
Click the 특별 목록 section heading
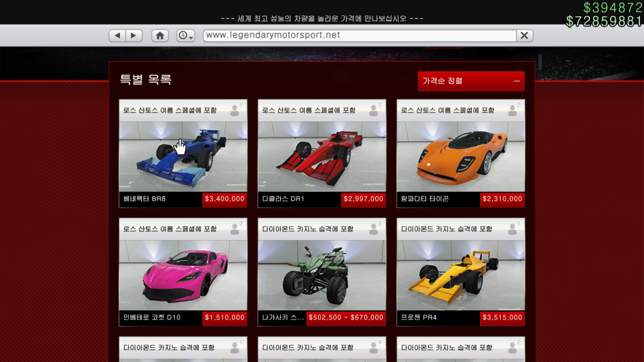(x=145, y=79)
